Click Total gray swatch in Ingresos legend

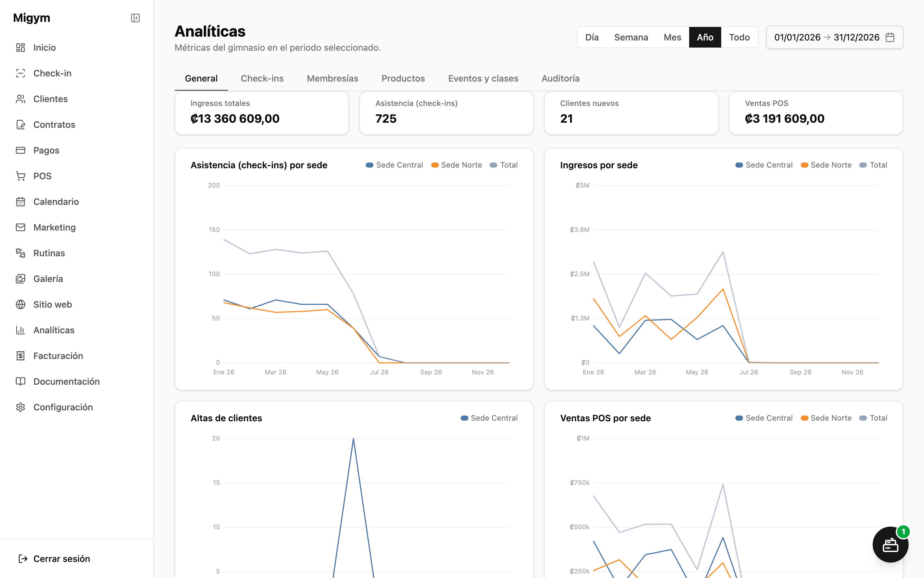point(863,165)
